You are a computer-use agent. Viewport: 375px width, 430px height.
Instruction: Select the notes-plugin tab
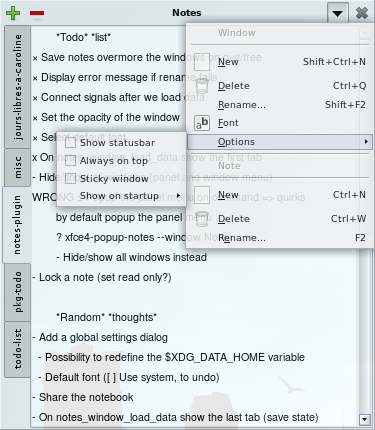pyautogui.click(x=17, y=225)
